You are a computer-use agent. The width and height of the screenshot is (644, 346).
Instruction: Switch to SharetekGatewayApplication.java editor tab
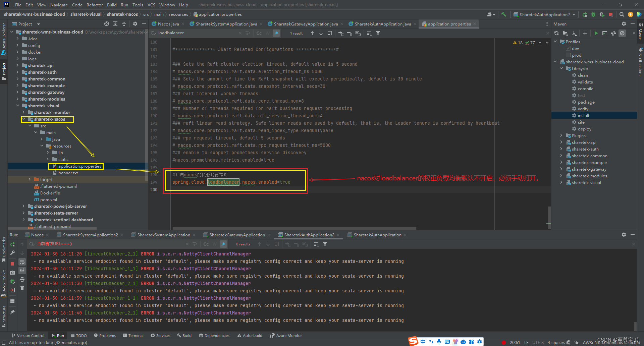(x=306, y=24)
